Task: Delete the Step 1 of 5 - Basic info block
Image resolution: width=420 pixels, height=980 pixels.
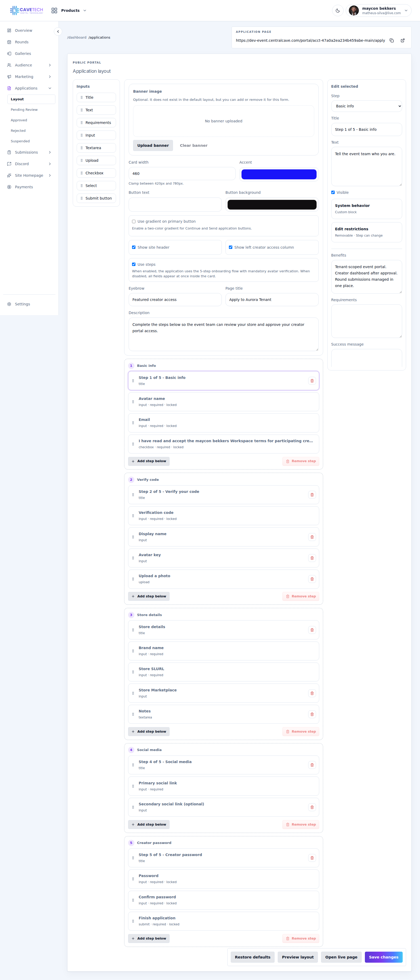Action: (x=312, y=381)
